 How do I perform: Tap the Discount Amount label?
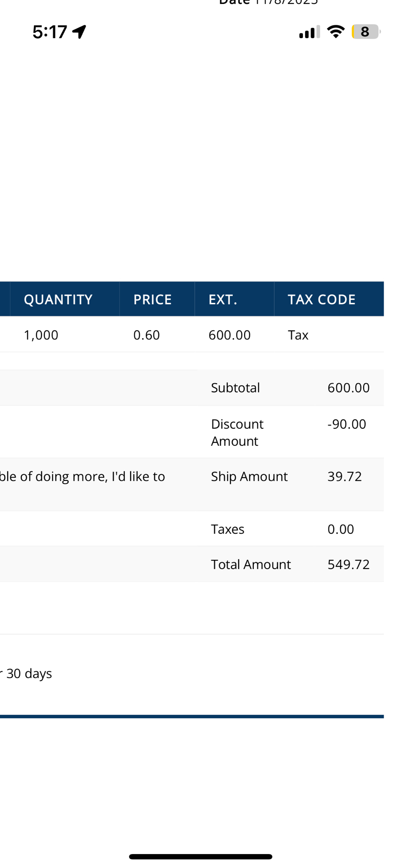coord(237,432)
